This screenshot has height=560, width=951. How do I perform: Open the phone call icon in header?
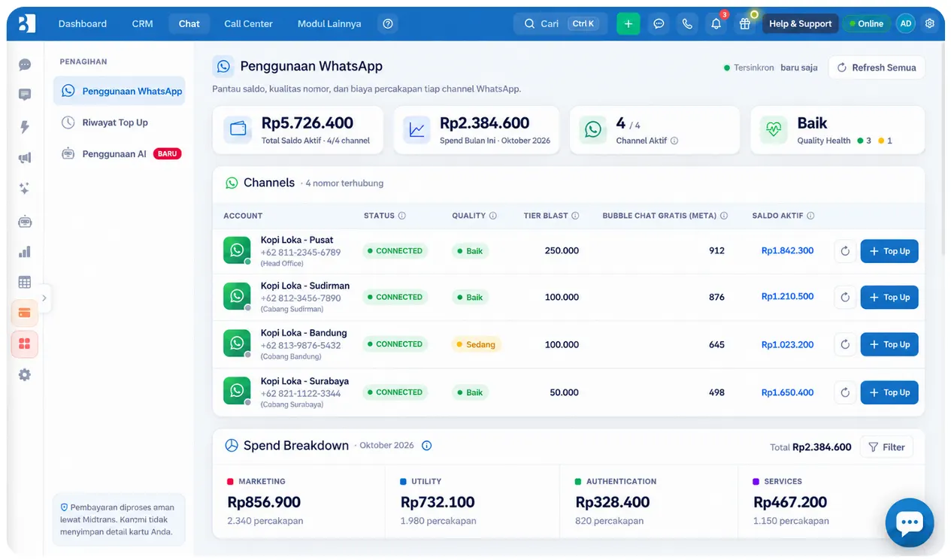[687, 23]
